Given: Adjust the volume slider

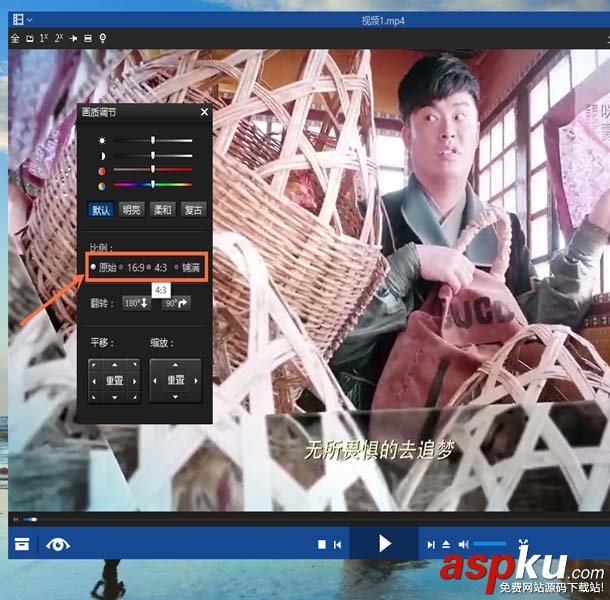Looking at the screenshot, I should (489, 544).
